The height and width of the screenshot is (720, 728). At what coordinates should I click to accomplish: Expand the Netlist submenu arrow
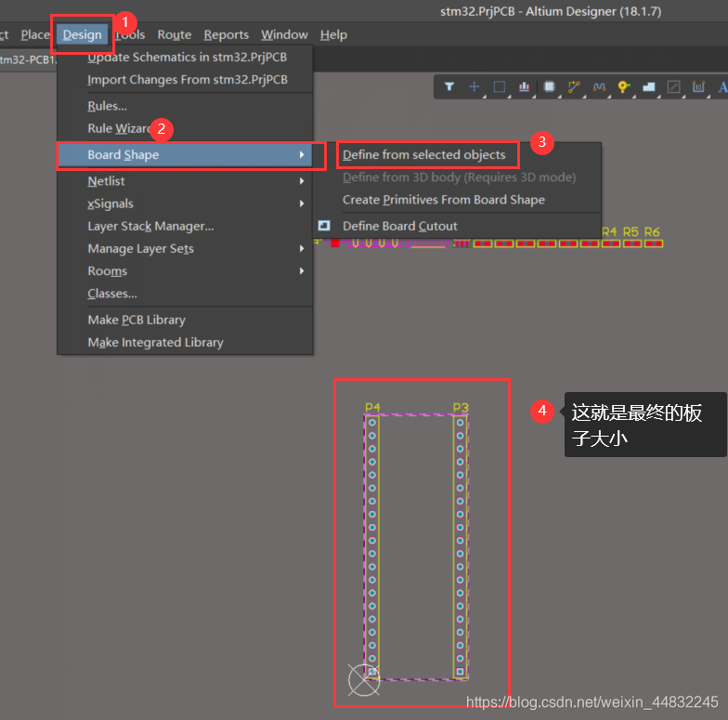(x=302, y=181)
